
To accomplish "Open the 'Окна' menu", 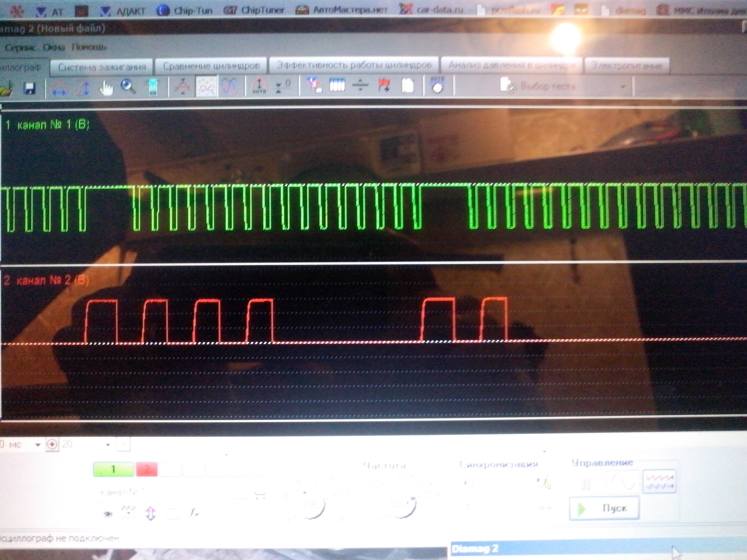I will 54,47.
